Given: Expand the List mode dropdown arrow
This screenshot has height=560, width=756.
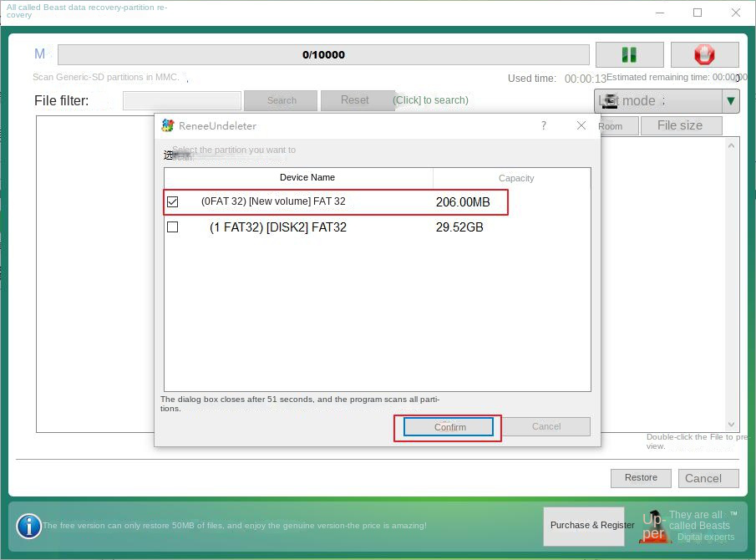Looking at the screenshot, I should click(x=731, y=101).
